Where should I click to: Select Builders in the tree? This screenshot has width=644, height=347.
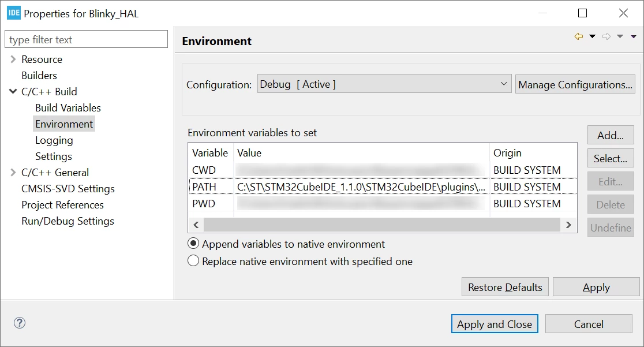tap(39, 76)
